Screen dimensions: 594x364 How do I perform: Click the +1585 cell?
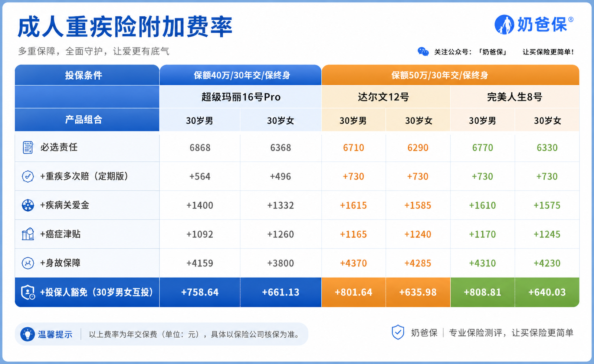418,205
